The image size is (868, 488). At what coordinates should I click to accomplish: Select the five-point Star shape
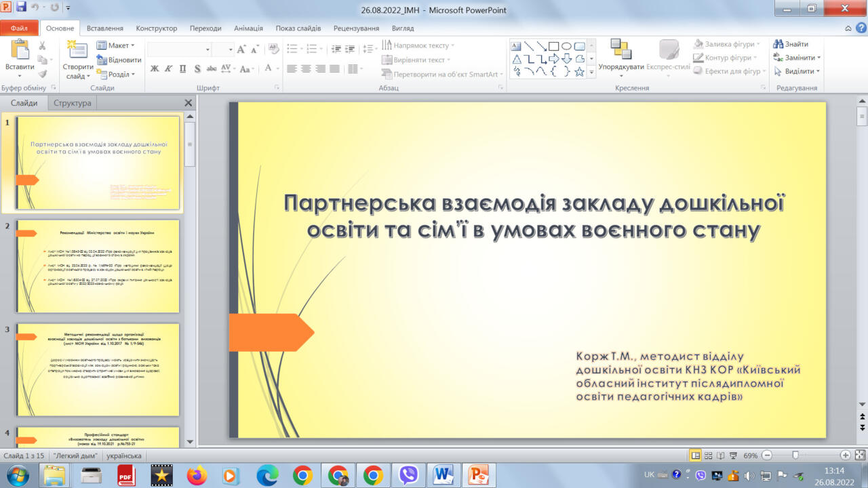pyautogui.click(x=579, y=71)
